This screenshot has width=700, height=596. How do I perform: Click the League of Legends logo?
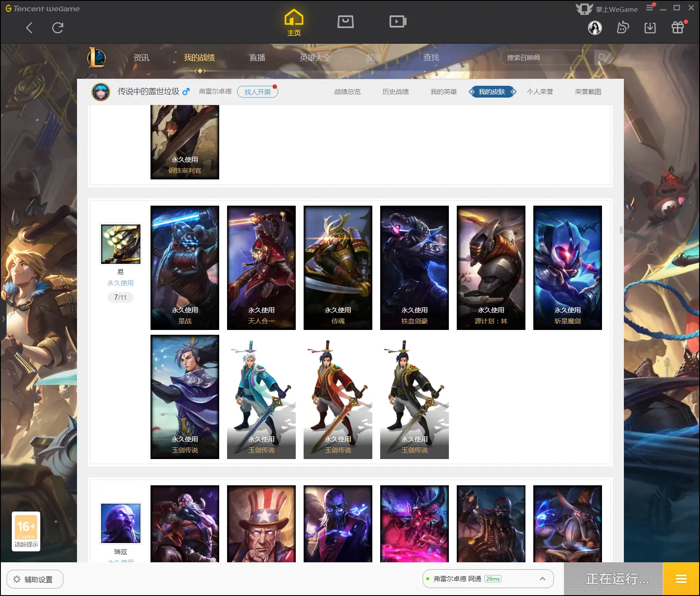(x=97, y=57)
